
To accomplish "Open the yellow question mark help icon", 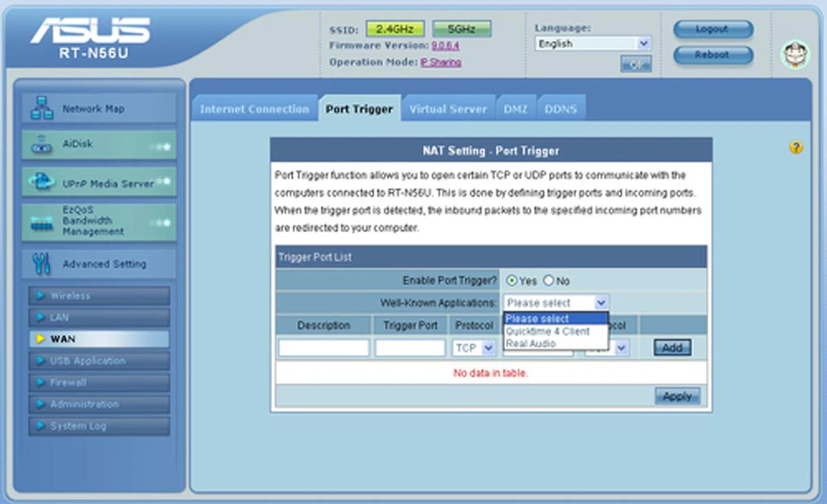I will (796, 148).
